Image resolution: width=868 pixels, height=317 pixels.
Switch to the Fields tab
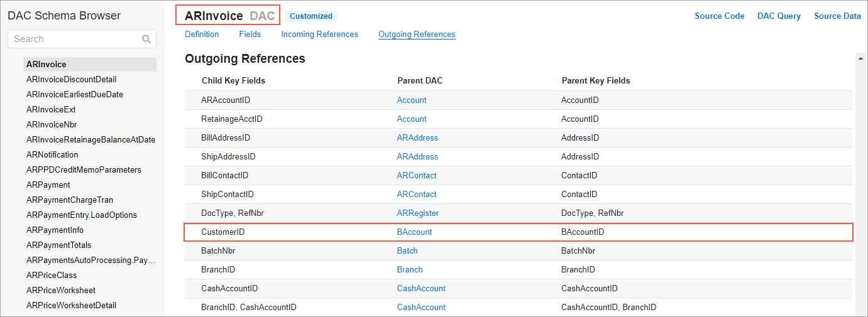coord(250,35)
